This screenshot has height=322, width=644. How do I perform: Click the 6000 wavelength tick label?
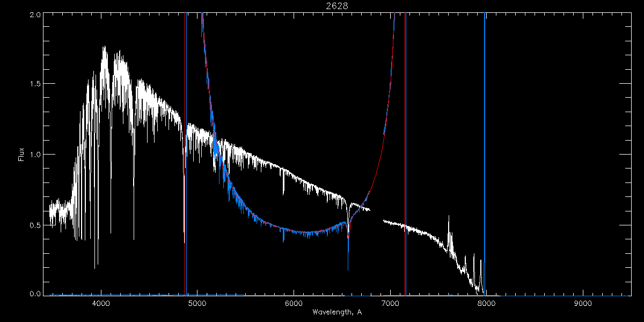(294, 303)
